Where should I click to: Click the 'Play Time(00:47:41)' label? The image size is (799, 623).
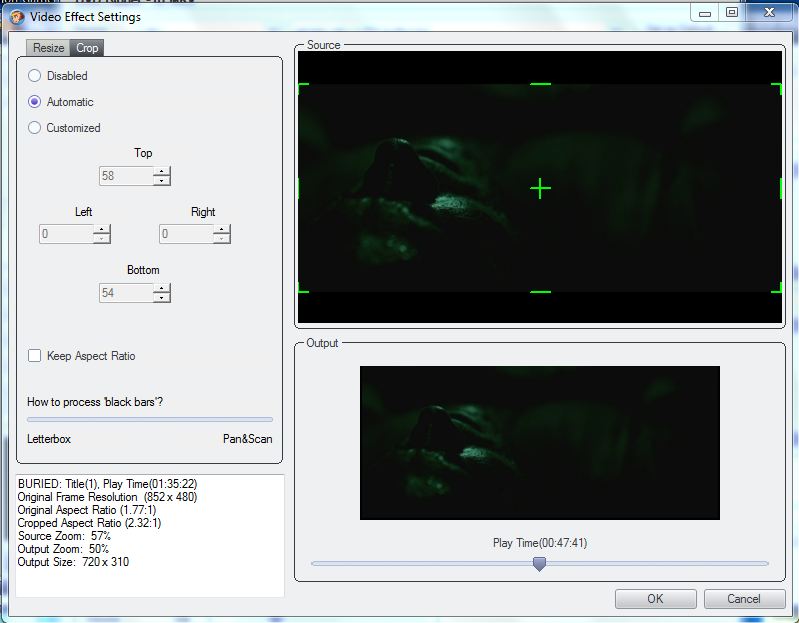[x=540, y=543]
